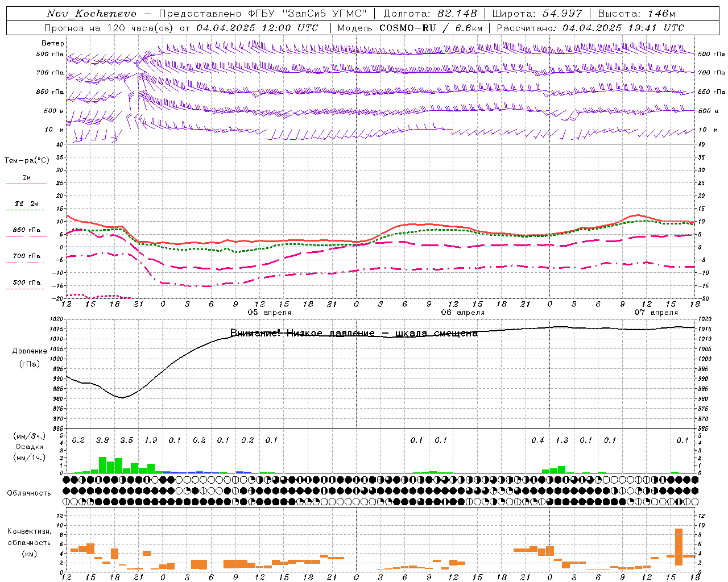This screenshot has height=582, width=728.
Task: Click the Облачность row label
Action: coord(29,493)
